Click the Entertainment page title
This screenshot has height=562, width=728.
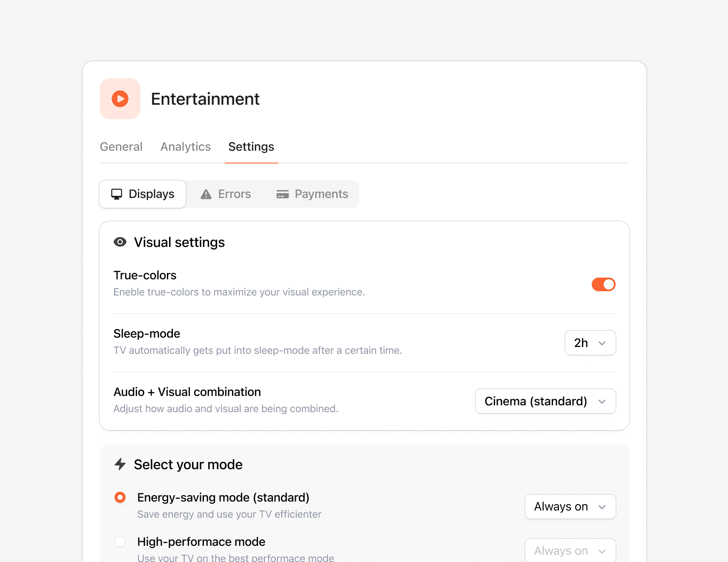205,99
